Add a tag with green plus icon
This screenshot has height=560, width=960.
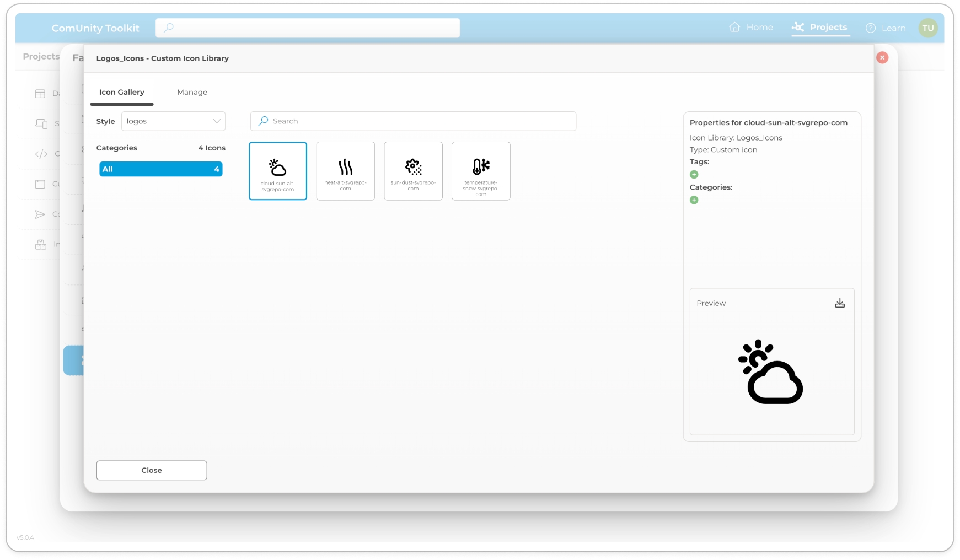click(x=694, y=175)
